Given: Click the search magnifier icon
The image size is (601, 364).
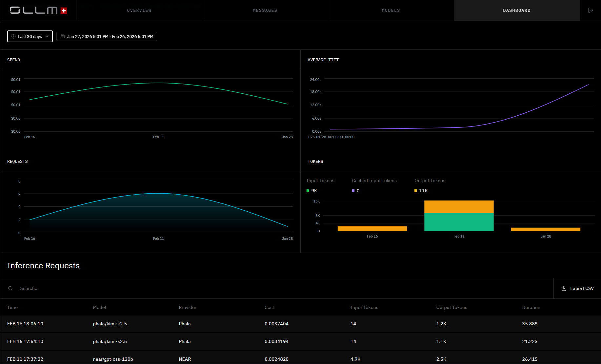Looking at the screenshot, I should click(10, 288).
